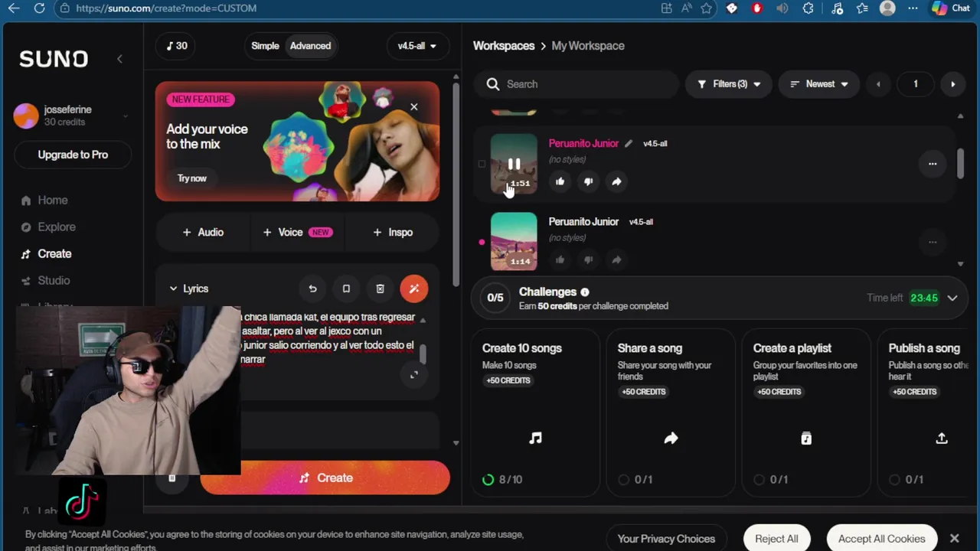Tick the checkbox beside playing Peruanito Junior

[x=482, y=164]
